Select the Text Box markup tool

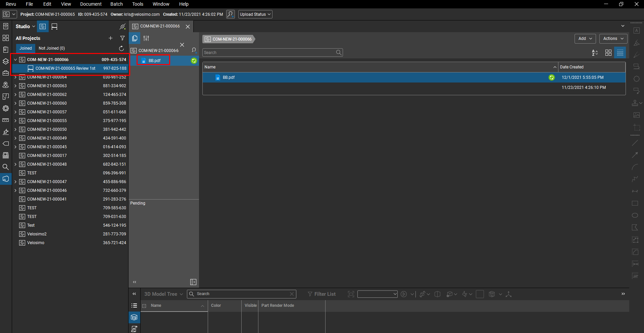point(637,31)
